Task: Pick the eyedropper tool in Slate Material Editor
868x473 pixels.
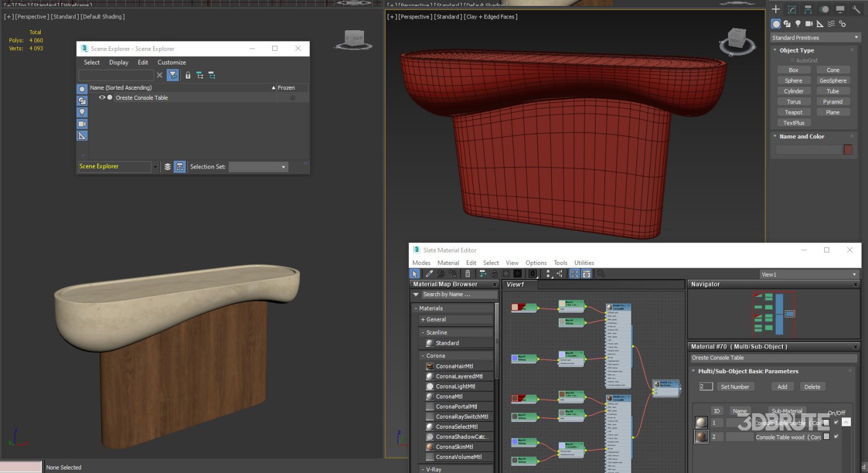Action: coord(430,274)
